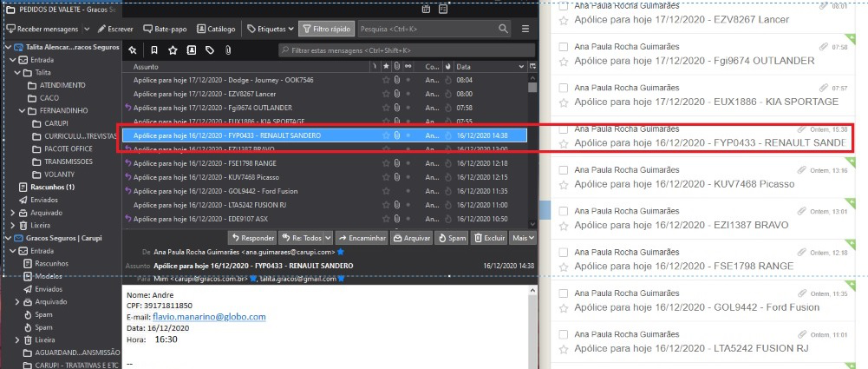
Task: Click the magnifier icon in the global search box
Action: 503,29
